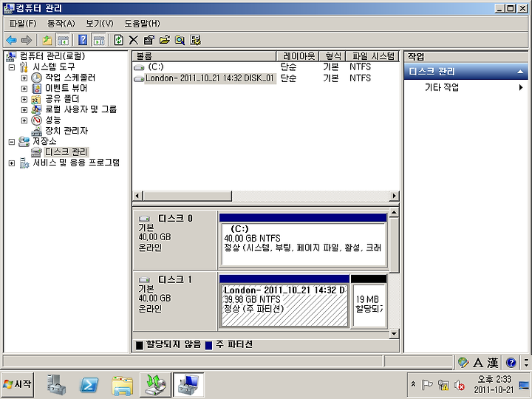This screenshot has height=399, width=532.
Task: Open Windows Explorer from the taskbar
Action: pos(122,385)
